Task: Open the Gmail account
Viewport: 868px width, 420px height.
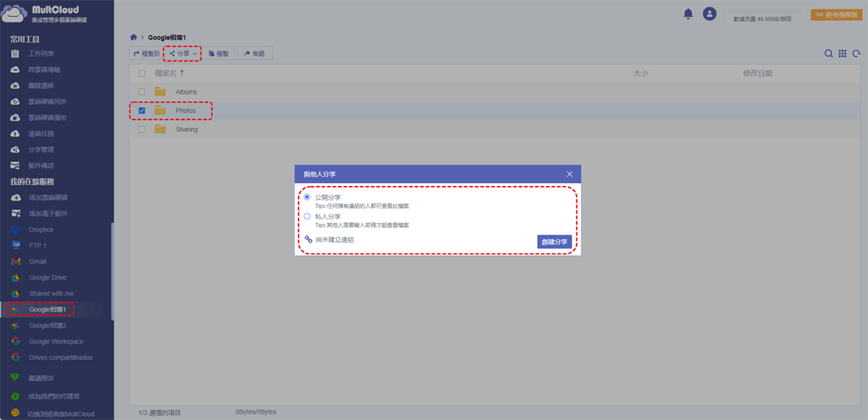Action: [38, 261]
